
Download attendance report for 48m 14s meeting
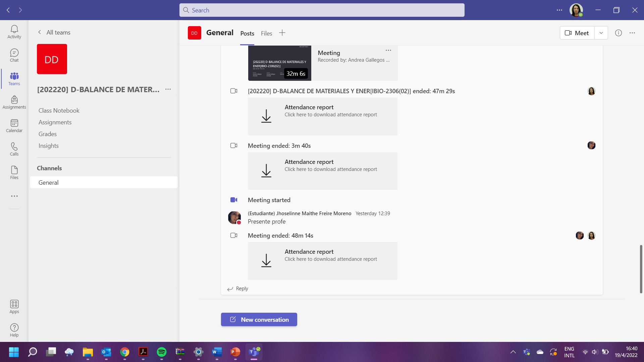266,260
